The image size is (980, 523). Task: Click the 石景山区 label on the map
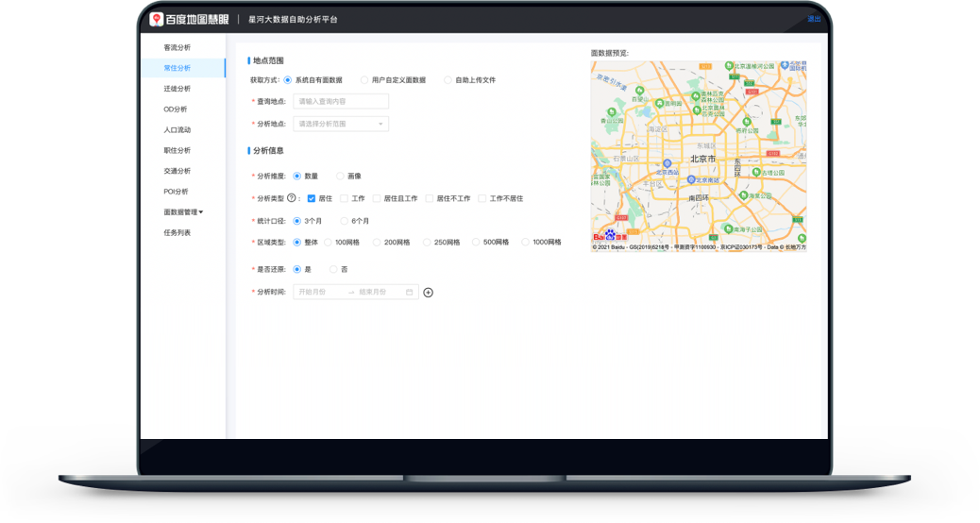tap(626, 159)
